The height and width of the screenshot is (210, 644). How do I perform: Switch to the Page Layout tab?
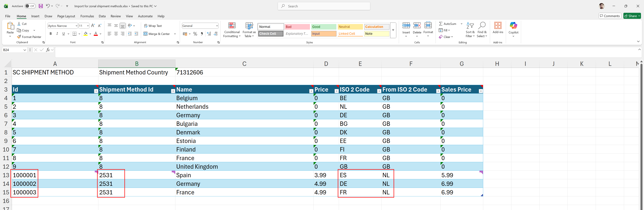coord(66,16)
